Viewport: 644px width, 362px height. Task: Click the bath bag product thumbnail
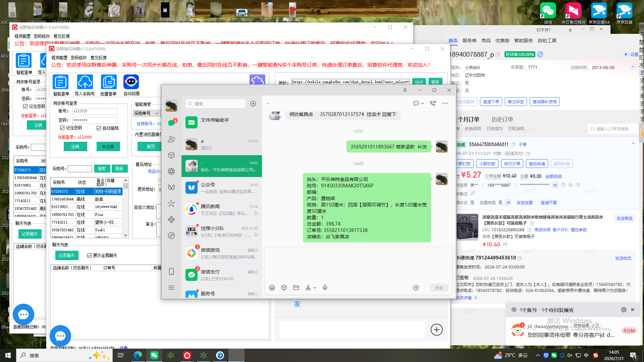[x=467, y=227]
